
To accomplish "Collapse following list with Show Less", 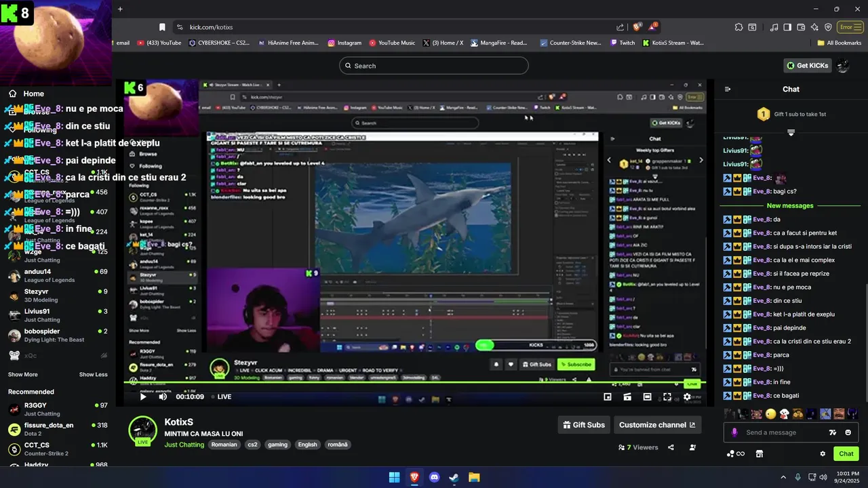I will 93,374.
